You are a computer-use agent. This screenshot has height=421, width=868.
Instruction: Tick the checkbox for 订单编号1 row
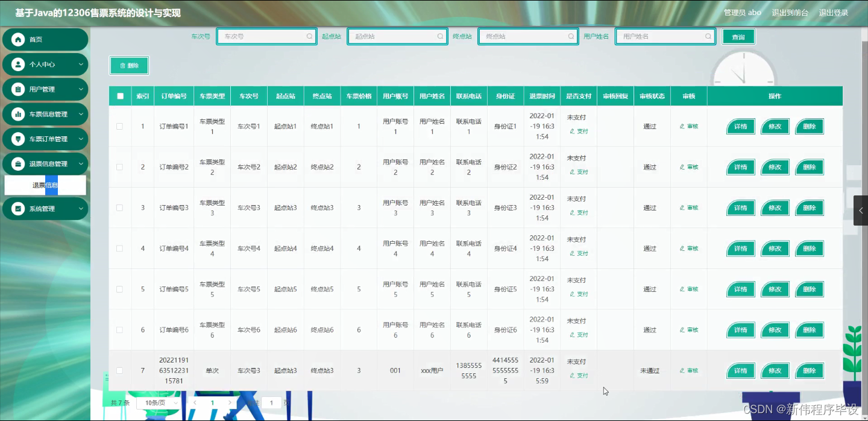pyautogui.click(x=120, y=126)
